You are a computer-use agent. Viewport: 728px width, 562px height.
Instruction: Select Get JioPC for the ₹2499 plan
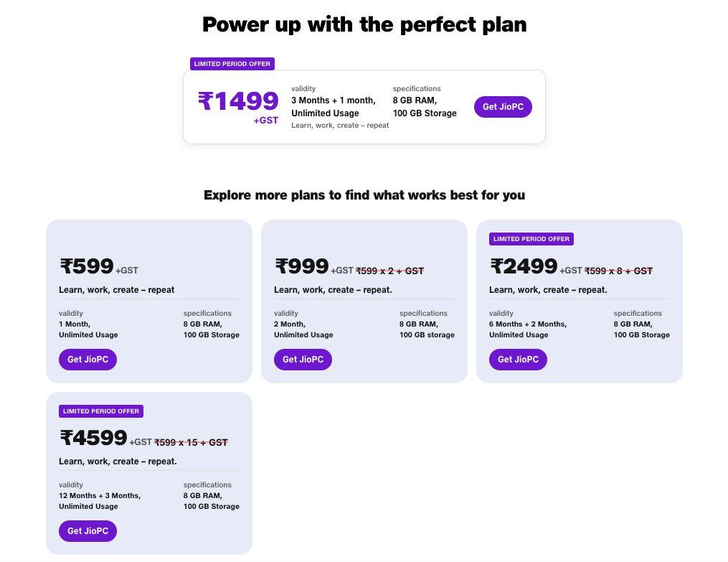coord(518,360)
